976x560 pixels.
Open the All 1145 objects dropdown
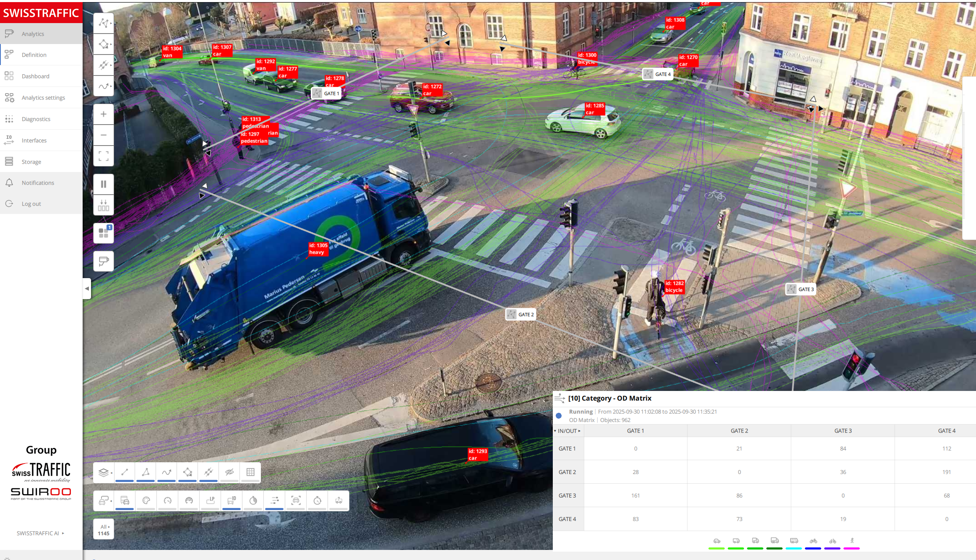104,530
